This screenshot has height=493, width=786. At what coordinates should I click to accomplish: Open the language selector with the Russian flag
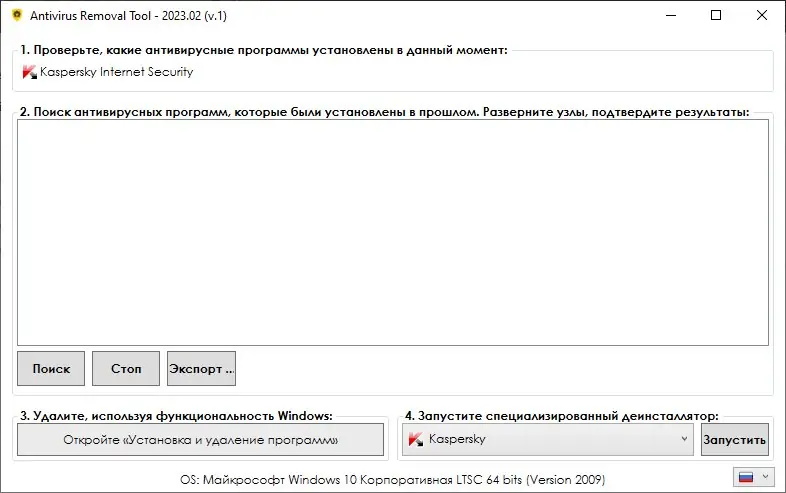click(754, 477)
